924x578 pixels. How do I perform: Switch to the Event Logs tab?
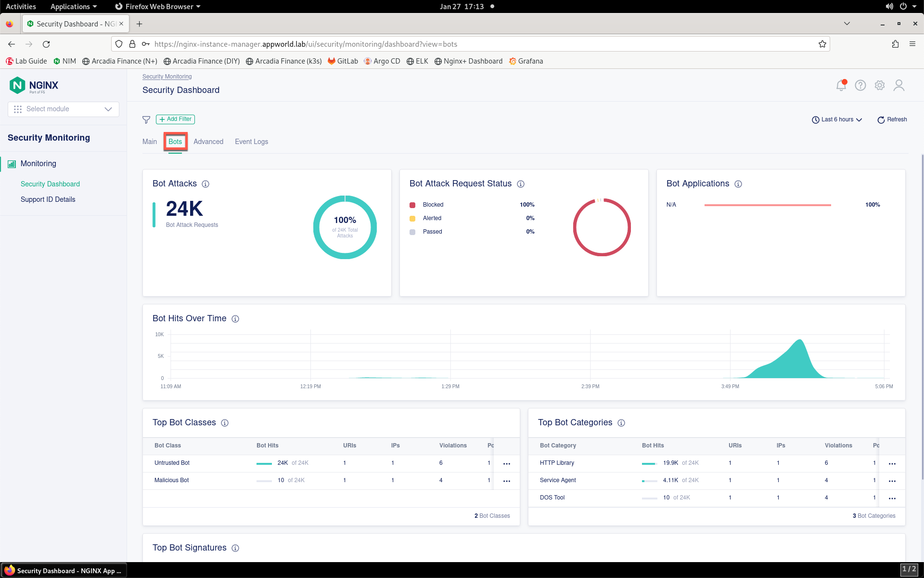(251, 142)
